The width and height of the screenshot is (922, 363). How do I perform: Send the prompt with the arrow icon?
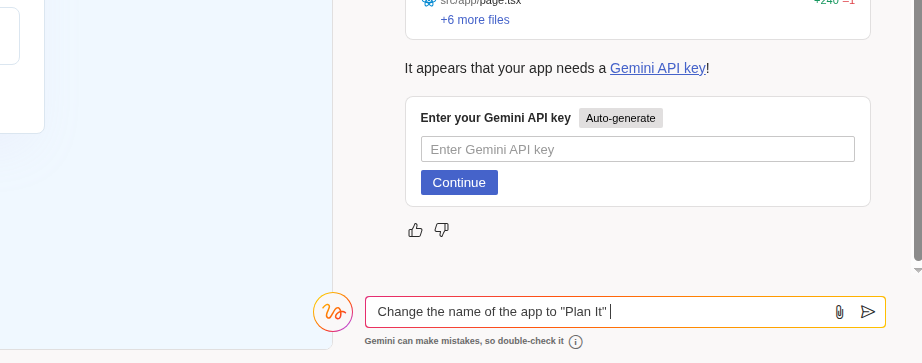pos(868,312)
